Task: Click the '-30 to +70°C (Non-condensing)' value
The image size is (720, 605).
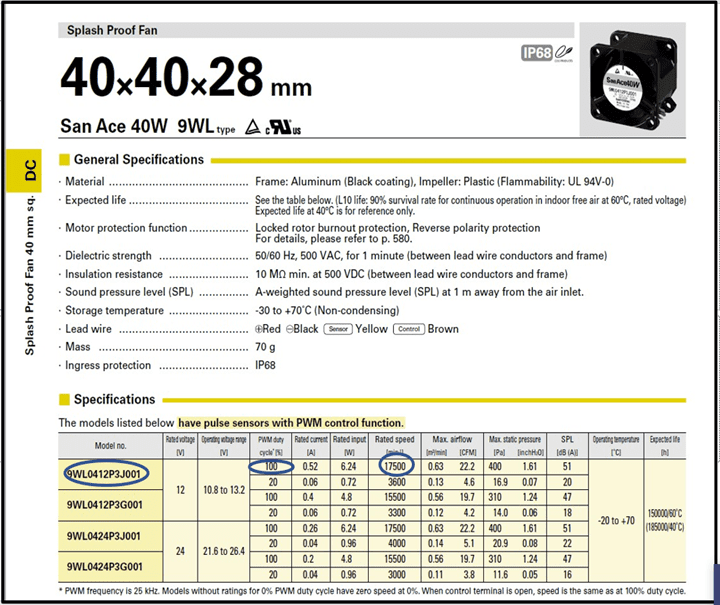Action: point(327,311)
